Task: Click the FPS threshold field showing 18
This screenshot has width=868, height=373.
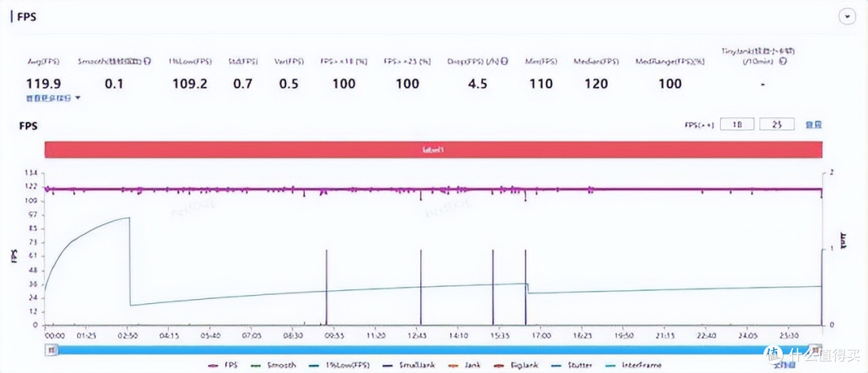Action: click(736, 124)
